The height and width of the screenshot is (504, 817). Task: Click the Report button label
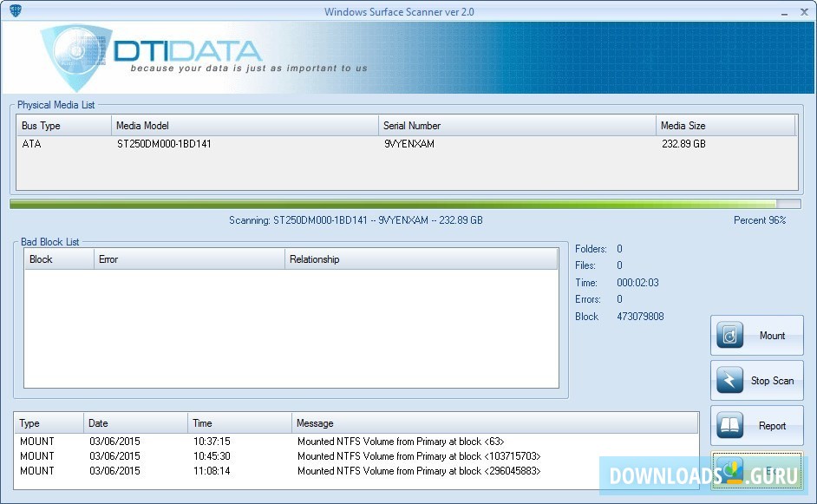(772, 426)
